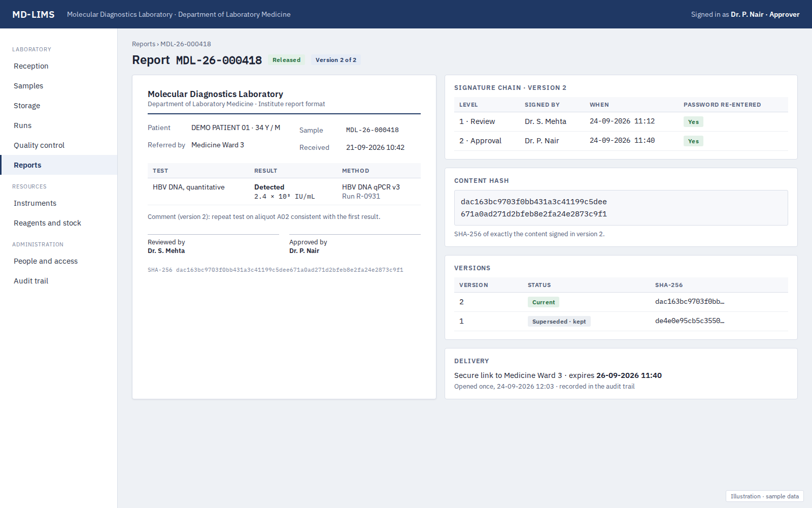Click the Status column header in Versions
The width and height of the screenshot is (812, 508).
tap(539, 285)
